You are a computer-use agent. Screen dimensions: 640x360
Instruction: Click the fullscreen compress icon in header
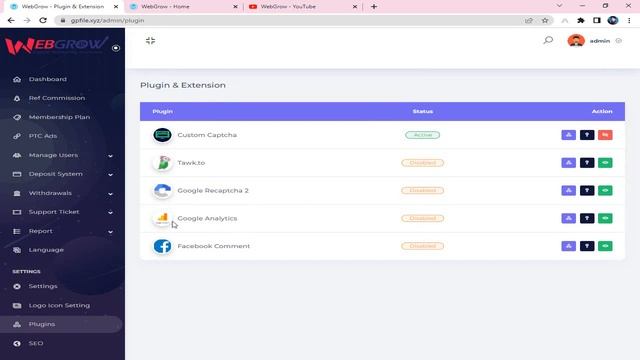click(x=150, y=40)
